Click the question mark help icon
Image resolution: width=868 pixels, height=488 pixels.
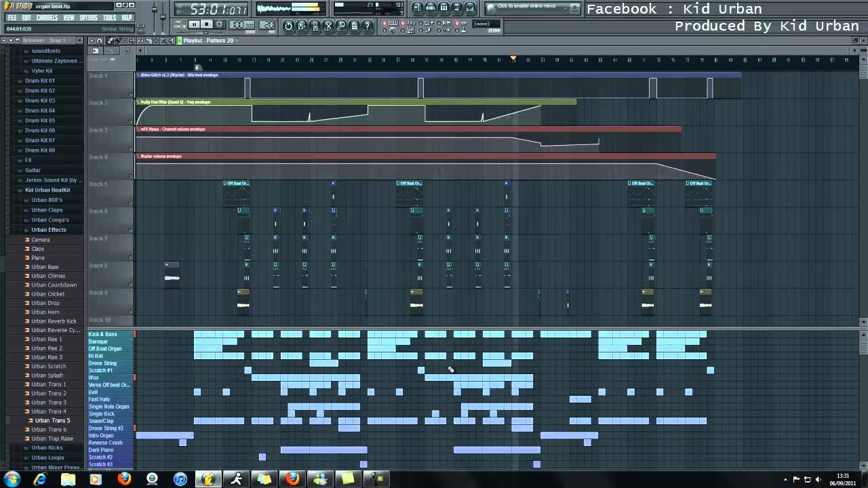tap(367, 26)
